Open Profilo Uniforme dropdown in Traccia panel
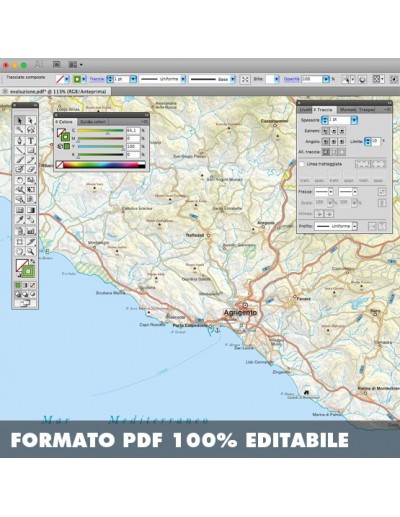Viewport: 400px width, 517px height. [x=355, y=226]
